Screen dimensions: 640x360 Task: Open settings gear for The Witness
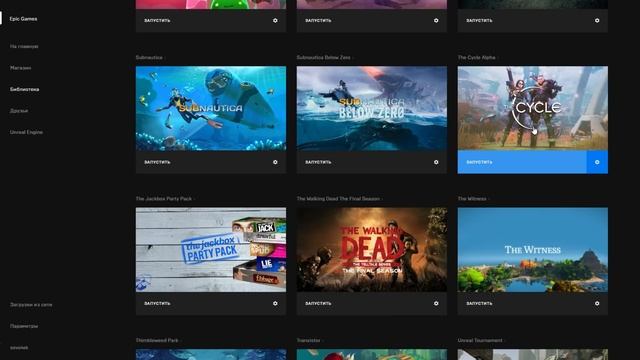tap(597, 303)
